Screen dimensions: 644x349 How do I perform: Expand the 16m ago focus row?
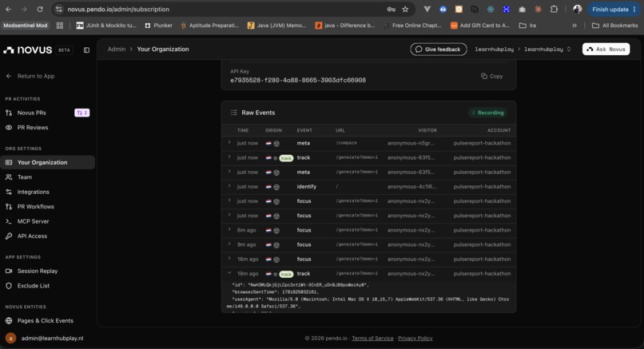tap(229, 259)
